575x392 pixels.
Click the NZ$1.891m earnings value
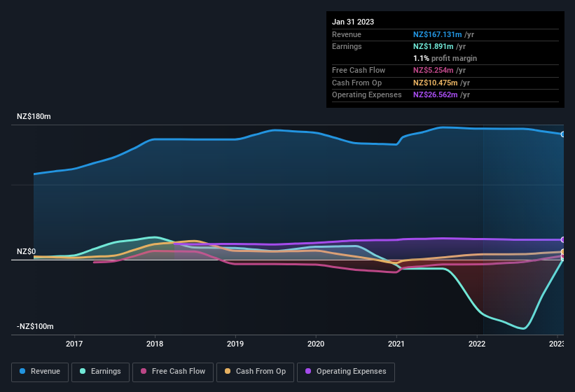434,46
